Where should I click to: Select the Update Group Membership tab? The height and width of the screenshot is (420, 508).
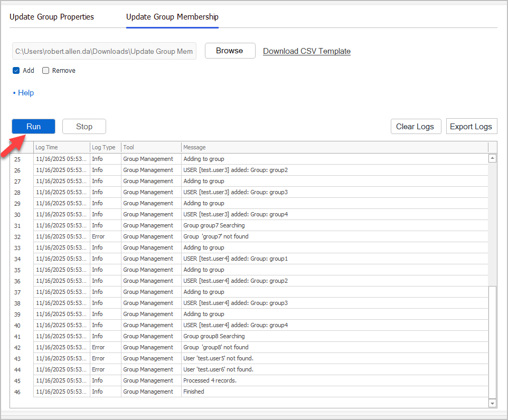(x=172, y=16)
